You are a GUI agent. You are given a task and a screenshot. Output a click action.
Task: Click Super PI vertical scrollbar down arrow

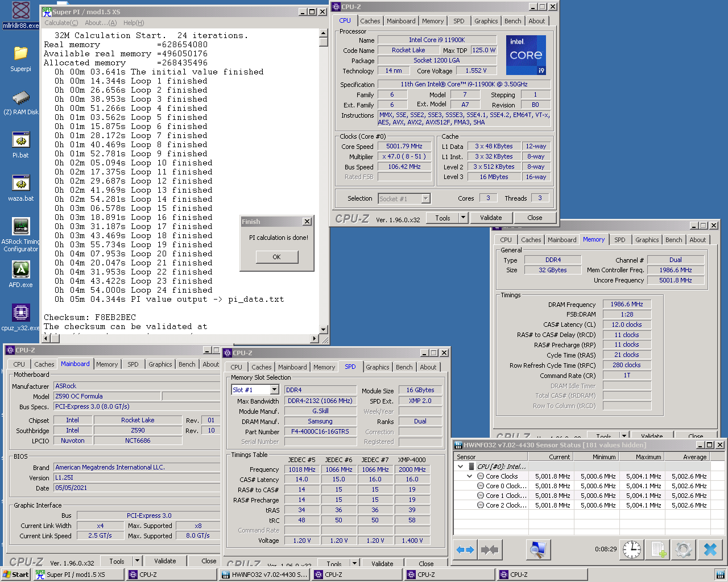(324, 330)
